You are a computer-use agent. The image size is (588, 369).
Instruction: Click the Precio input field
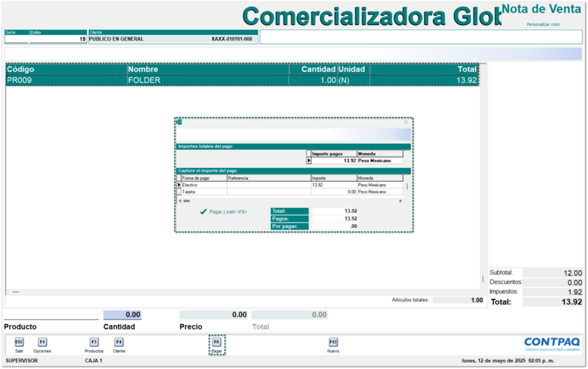pos(214,315)
